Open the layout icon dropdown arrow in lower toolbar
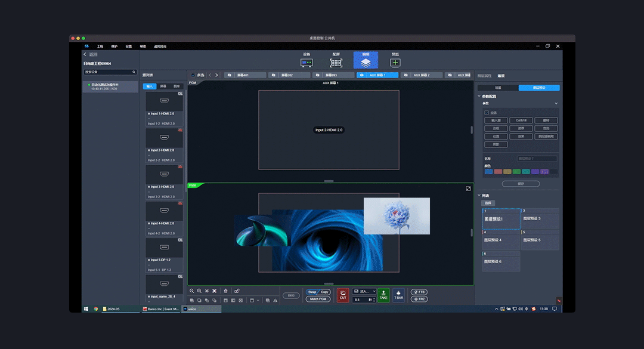644x349 pixels. [258, 301]
